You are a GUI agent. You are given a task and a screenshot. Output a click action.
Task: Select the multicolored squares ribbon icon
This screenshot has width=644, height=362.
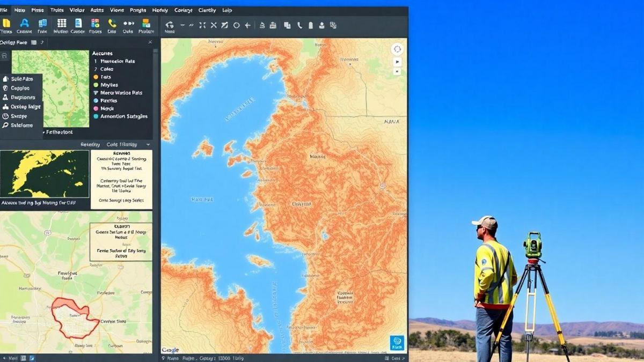[95, 23]
